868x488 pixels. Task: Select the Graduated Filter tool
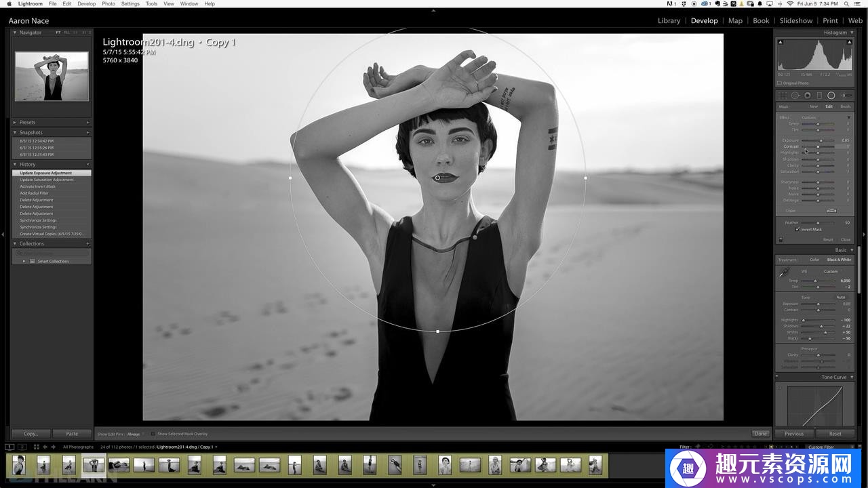click(819, 96)
